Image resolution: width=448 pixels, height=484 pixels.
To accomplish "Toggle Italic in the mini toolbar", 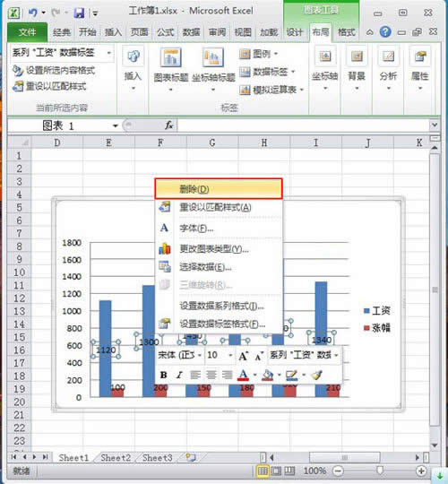I will point(179,375).
